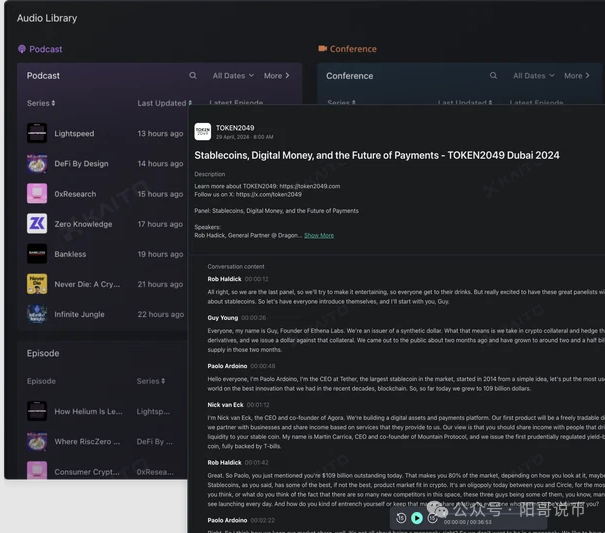Open the Where RiscZero episode title

pos(87,442)
